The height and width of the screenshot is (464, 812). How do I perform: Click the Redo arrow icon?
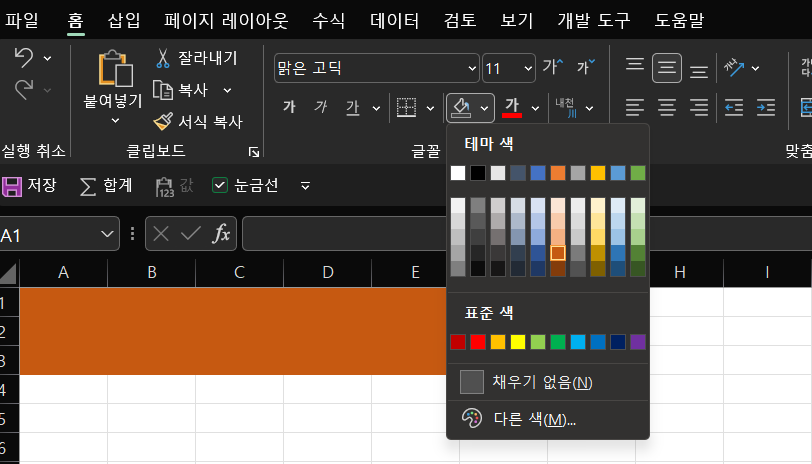click(24, 90)
